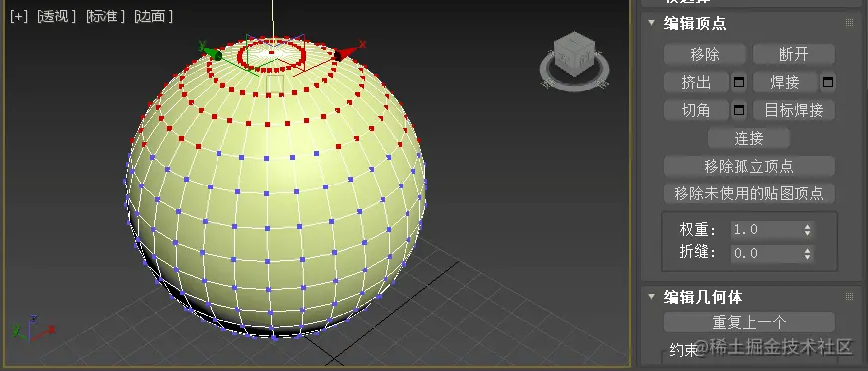Viewport: 868px width, 371px height.
Task: Click 移除未使用的贴图顶点 button
Action: [749, 193]
